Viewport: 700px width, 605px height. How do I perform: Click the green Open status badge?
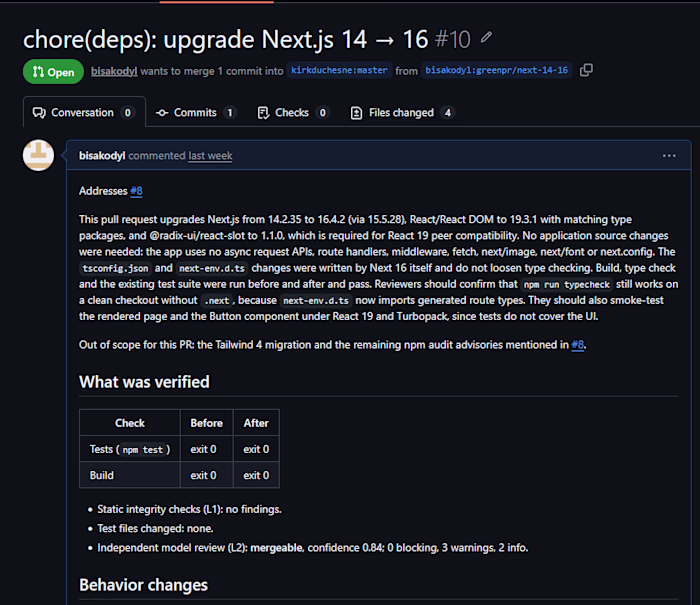click(53, 71)
